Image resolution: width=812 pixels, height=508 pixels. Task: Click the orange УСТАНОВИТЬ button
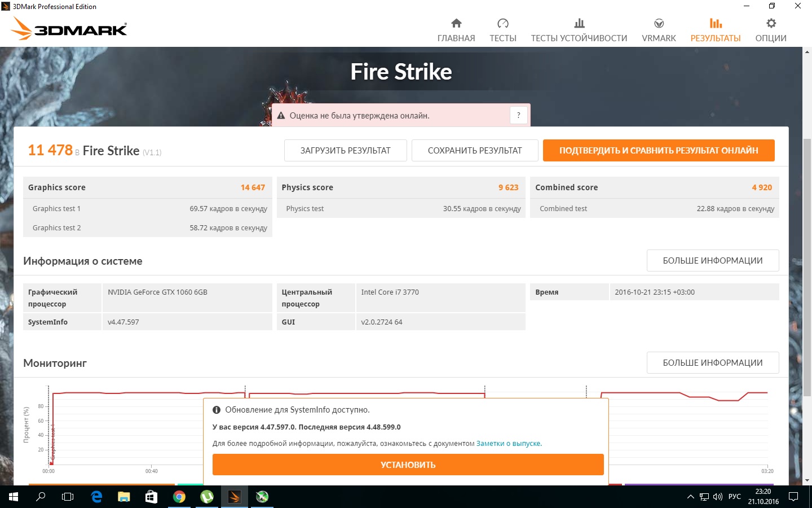408,465
